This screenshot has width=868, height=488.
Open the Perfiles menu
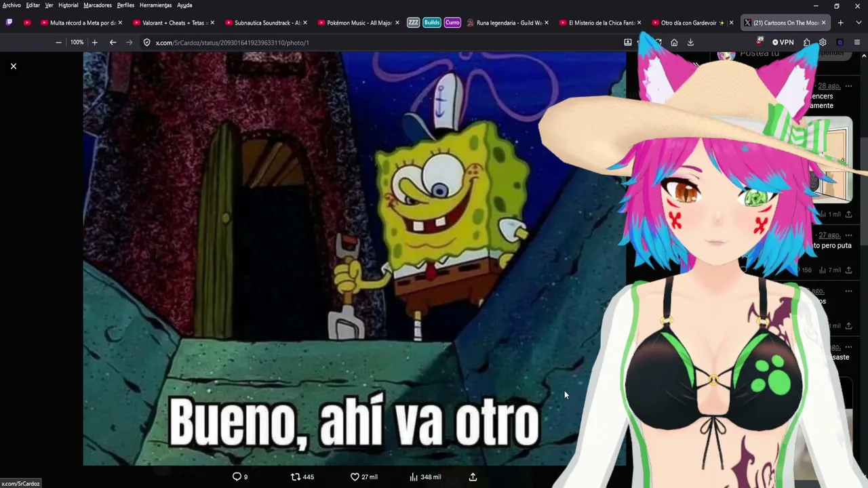coord(125,5)
